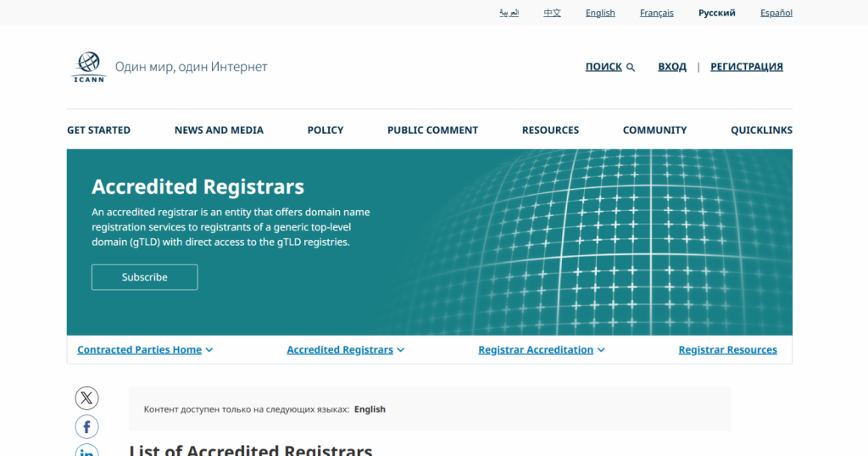Click the ВХОД login link
The image size is (868, 456).
point(672,67)
